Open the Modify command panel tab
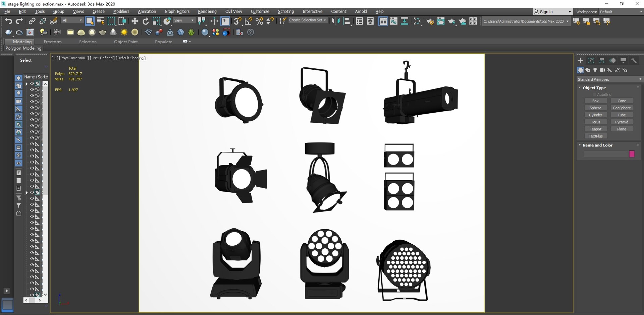The width and height of the screenshot is (644, 315). pos(591,60)
